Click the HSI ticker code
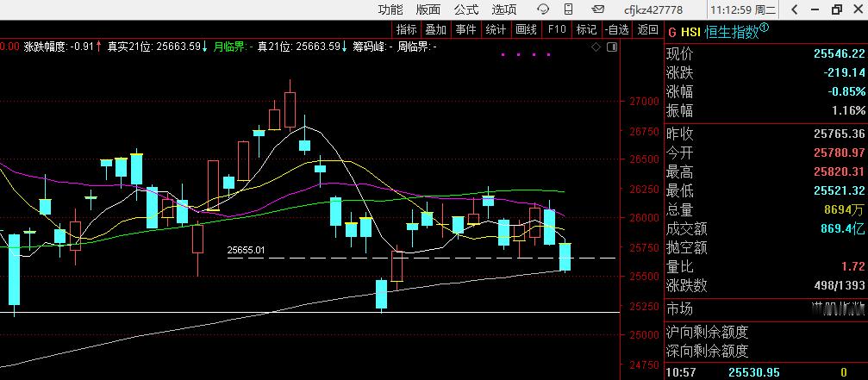Image resolution: width=868 pixels, height=380 pixels. [x=690, y=33]
